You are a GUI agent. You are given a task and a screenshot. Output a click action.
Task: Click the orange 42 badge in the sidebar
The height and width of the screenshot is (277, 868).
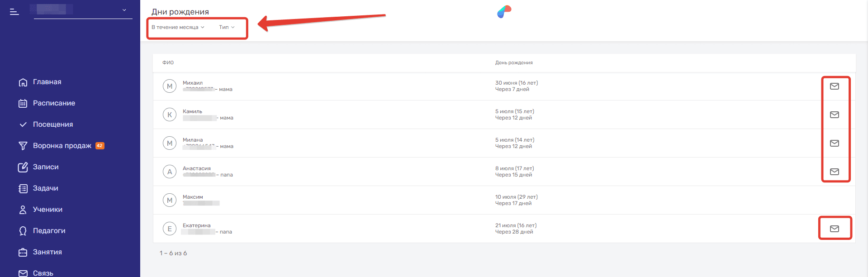[100, 146]
